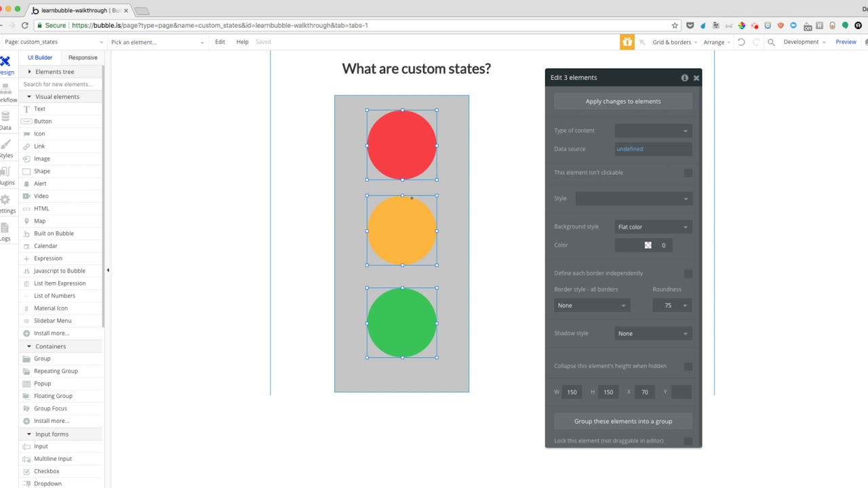Open the Data tab icon

(5, 119)
